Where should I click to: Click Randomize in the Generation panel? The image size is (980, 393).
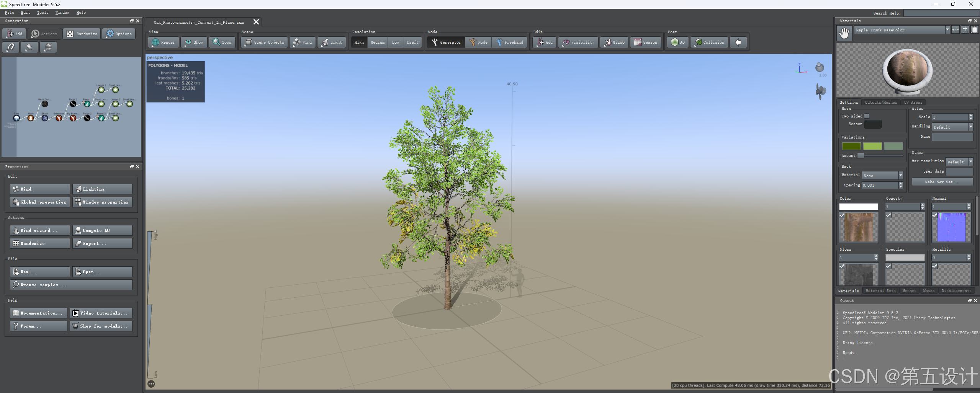coord(82,34)
